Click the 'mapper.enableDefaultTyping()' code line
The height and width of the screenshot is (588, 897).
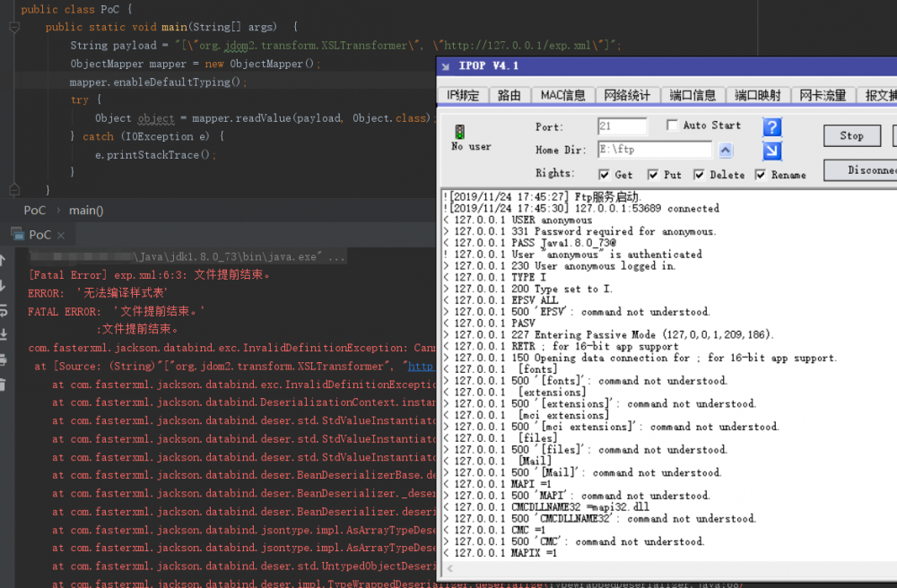(159, 82)
